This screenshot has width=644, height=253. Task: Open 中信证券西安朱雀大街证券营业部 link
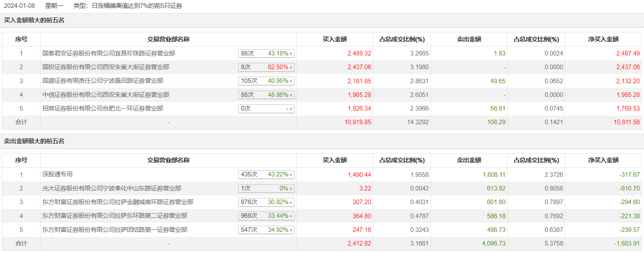(106, 95)
